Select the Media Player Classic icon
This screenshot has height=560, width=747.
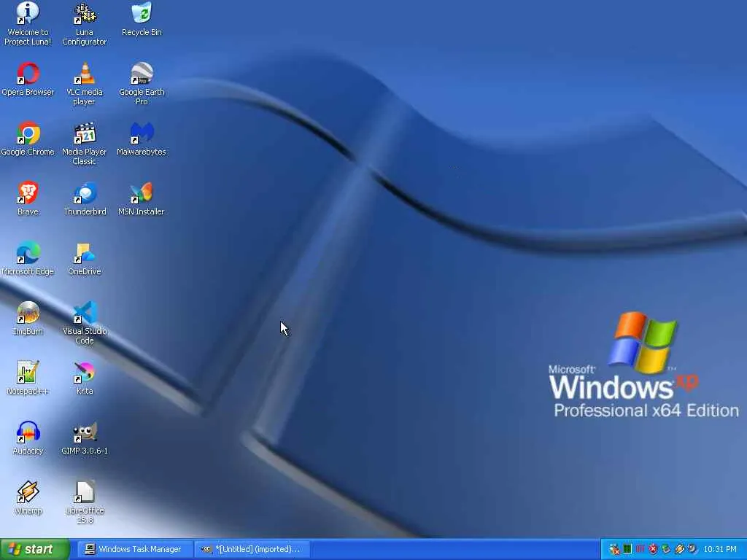pos(85,144)
